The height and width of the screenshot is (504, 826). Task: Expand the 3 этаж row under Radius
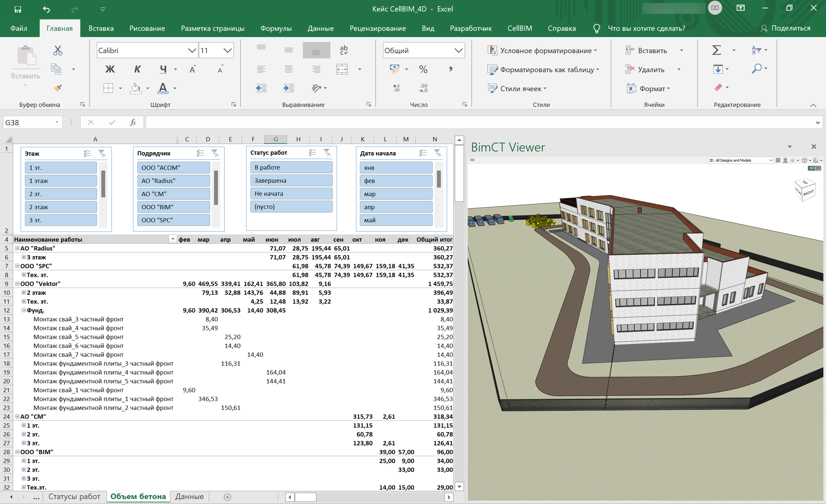23,257
